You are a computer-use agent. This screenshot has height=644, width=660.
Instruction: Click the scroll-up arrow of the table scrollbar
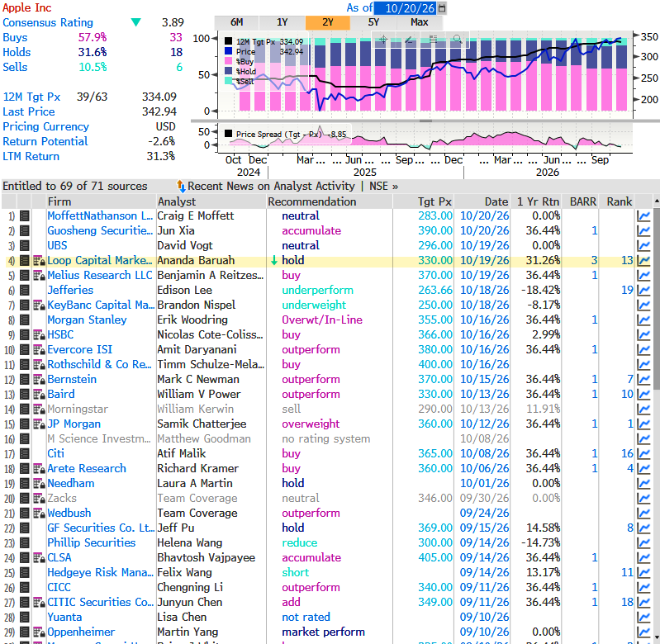[657, 202]
